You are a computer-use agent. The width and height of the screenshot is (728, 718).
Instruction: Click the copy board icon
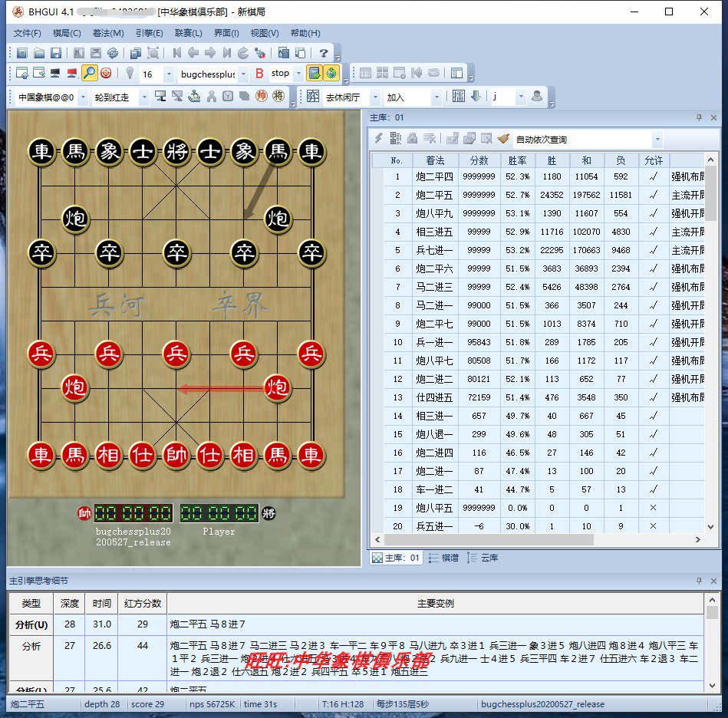pos(136,53)
